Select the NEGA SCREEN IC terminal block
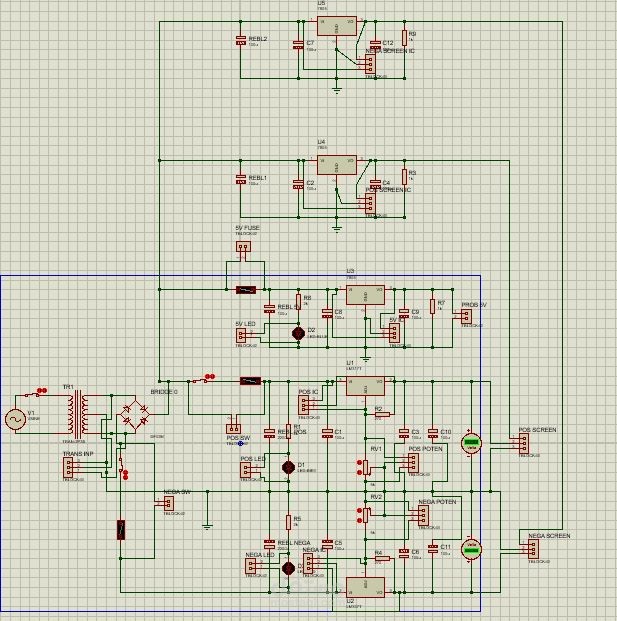This screenshot has width=617, height=621. pos(370,64)
